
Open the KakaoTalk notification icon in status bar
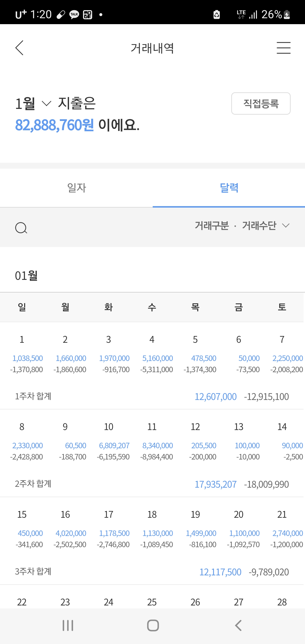coord(74,15)
